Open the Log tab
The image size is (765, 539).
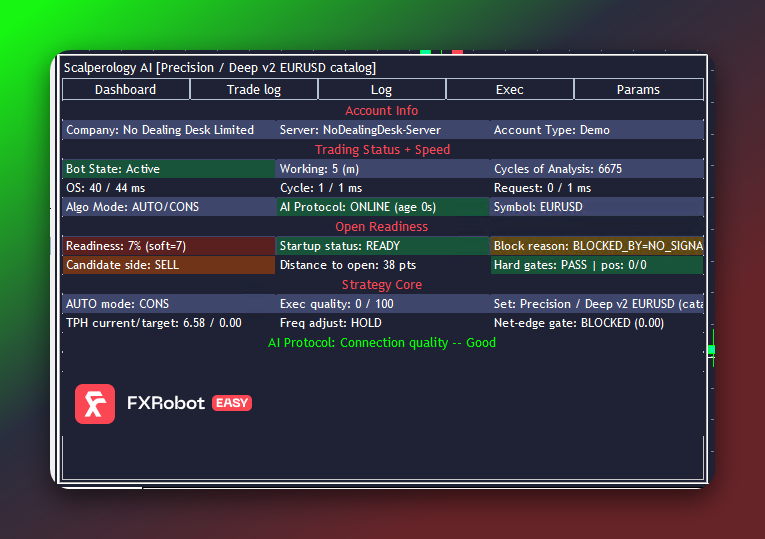(x=382, y=90)
